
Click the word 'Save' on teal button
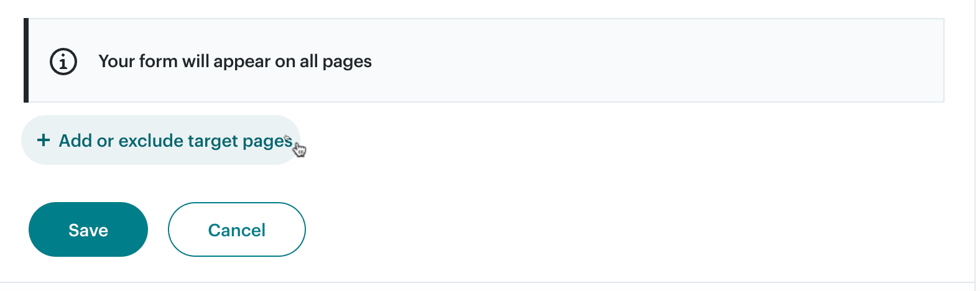(88, 230)
